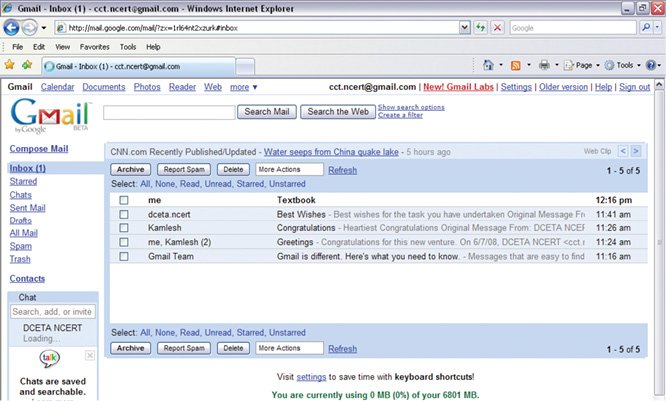Open the Page toolbar menu

[581, 65]
